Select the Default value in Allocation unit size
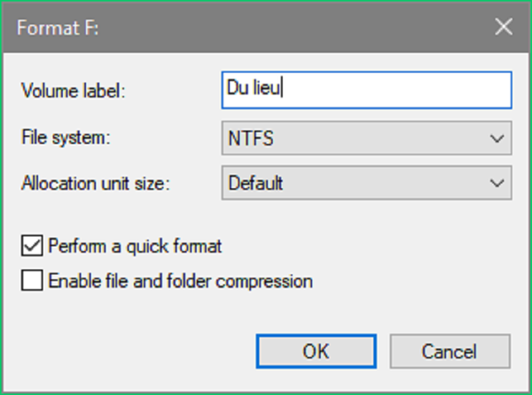 [x=255, y=184]
